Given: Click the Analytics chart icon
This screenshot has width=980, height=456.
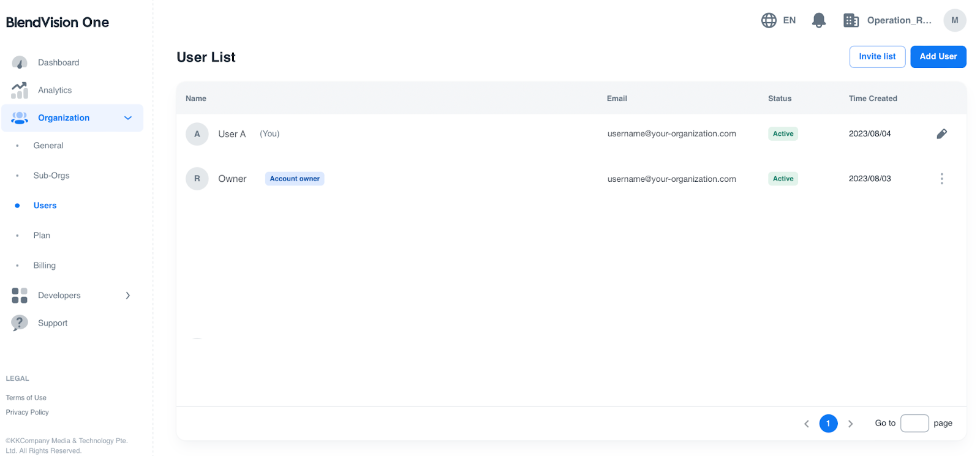Looking at the screenshot, I should tap(20, 91).
